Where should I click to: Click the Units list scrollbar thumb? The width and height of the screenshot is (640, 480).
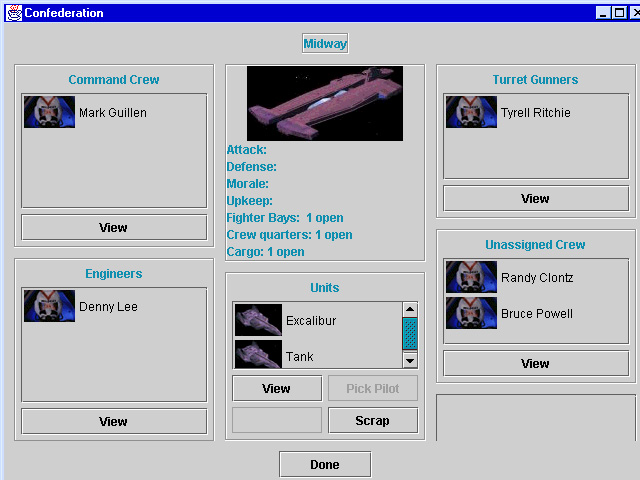click(410, 333)
